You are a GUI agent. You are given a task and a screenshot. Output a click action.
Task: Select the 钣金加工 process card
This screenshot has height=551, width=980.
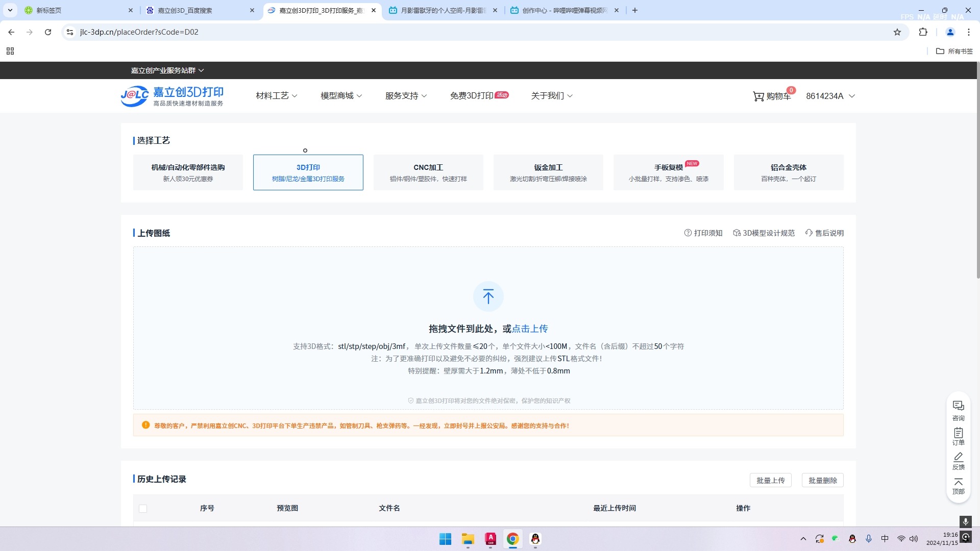548,172
